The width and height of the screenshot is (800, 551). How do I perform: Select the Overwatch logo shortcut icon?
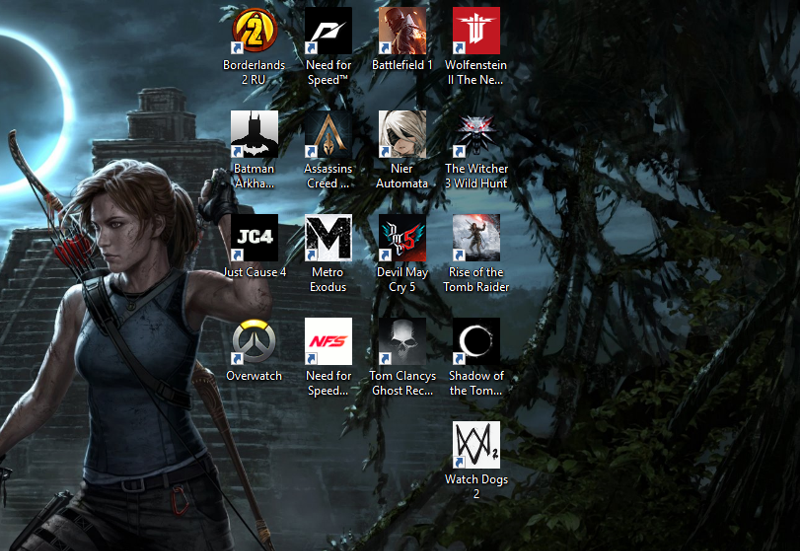pos(254,341)
